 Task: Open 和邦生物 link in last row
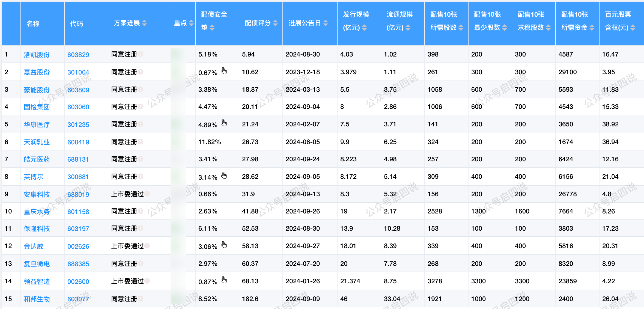(x=37, y=299)
